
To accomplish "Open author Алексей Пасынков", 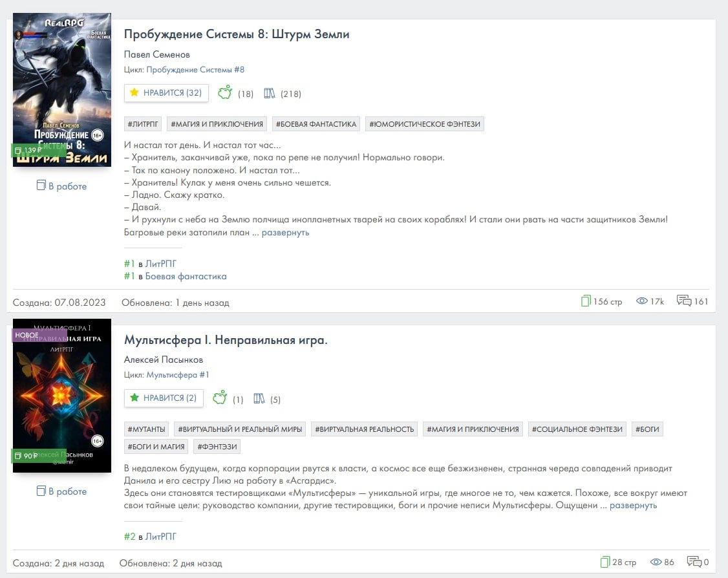I will pyautogui.click(x=164, y=360).
